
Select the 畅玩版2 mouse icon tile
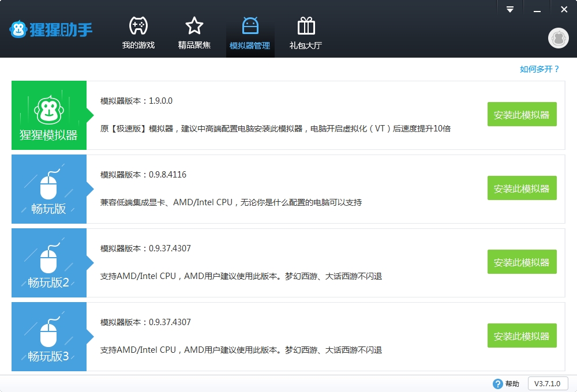click(49, 263)
